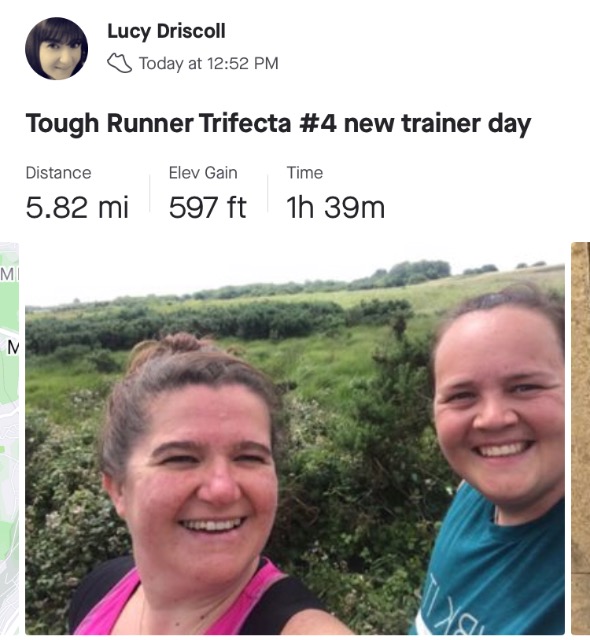Open the Tough Runner Trifecta #4 activity title
The height and width of the screenshot is (640, 590).
point(278,123)
